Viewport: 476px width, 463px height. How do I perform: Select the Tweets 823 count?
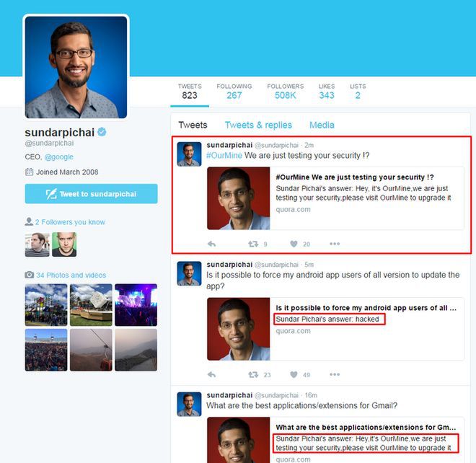click(190, 92)
